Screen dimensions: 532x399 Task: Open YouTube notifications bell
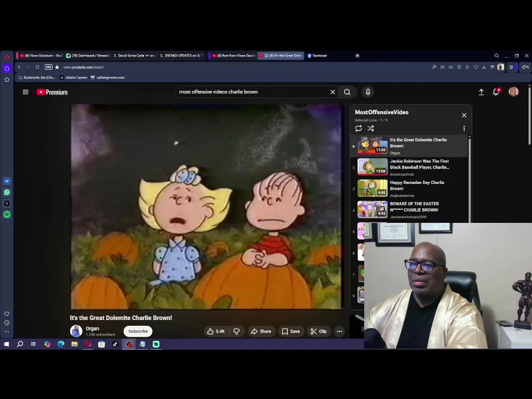[x=496, y=92]
